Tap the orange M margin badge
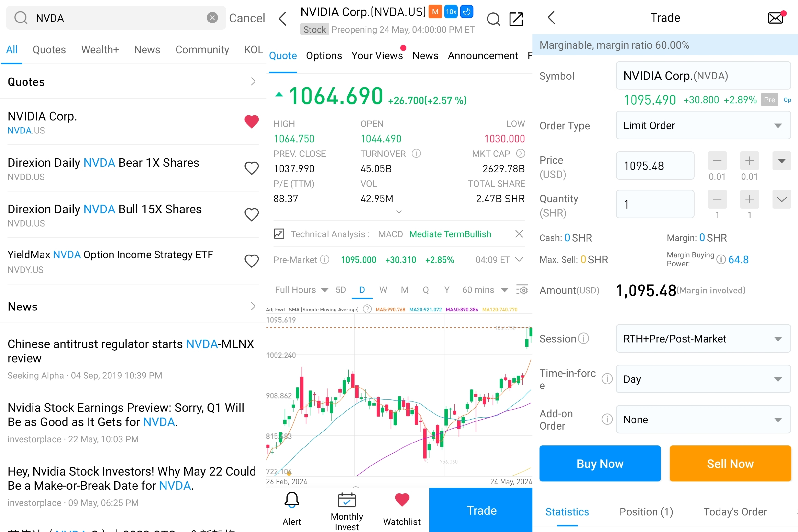This screenshot has height=532, width=798. click(435, 12)
